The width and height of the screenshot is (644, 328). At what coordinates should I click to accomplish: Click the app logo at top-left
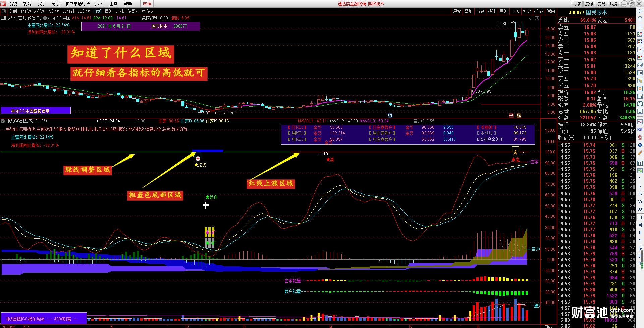tap(3, 3)
